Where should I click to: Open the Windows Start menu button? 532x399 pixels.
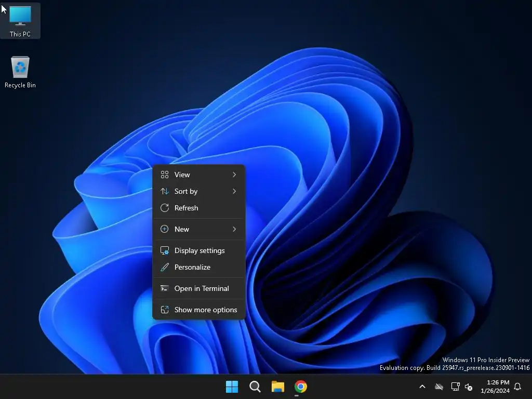232,387
